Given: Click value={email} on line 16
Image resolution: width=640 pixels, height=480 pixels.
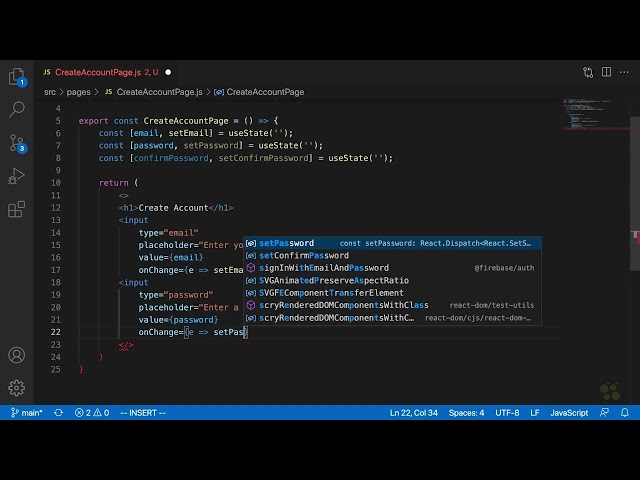Looking at the screenshot, I should pyautogui.click(x=171, y=258).
